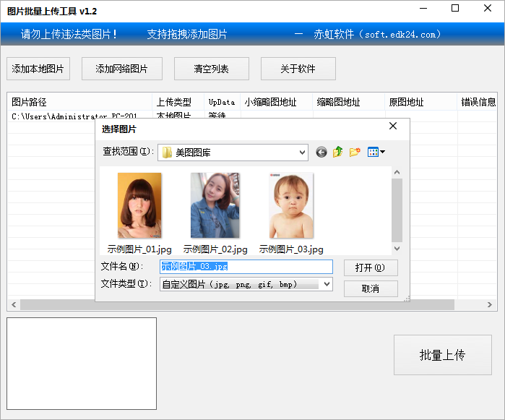Viewport: 505px width, 420px height.
Task: Select thumbnail 示例图片_02.jpg
Action: 215,205
